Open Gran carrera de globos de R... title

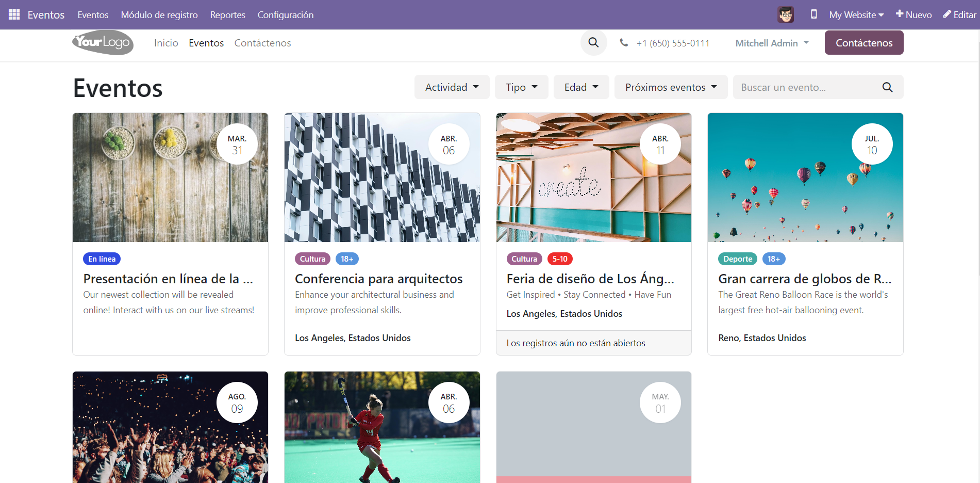click(805, 279)
